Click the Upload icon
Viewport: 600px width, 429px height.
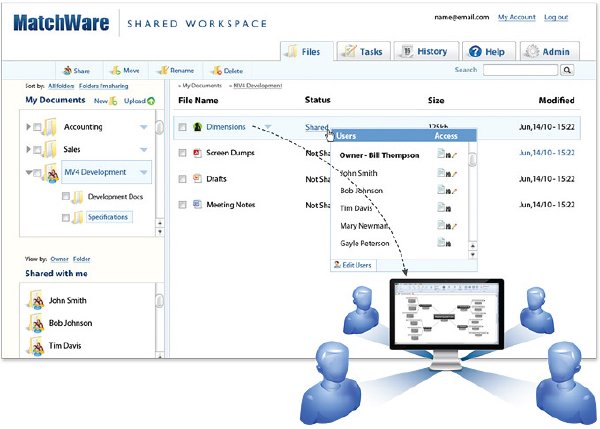point(151,101)
